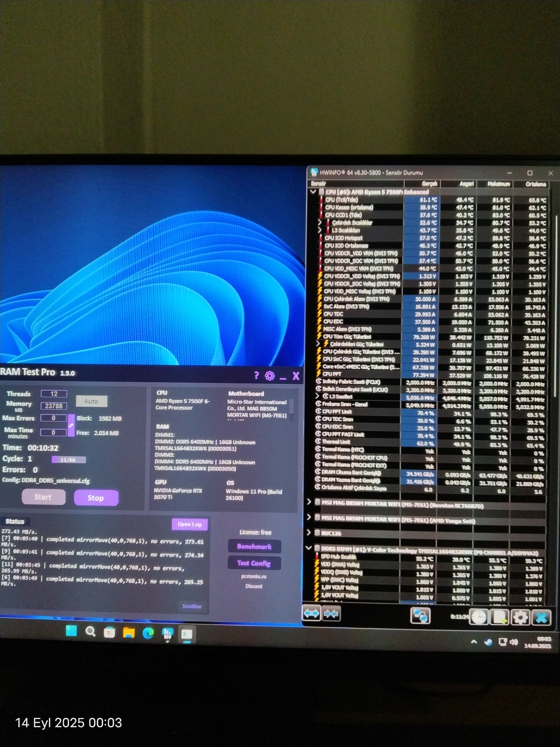Image resolution: width=560 pixels, height=747 pixels.
Task: Open RAM Test Pro settings gear
Action: pyautogui.click(x=270, y=376)
